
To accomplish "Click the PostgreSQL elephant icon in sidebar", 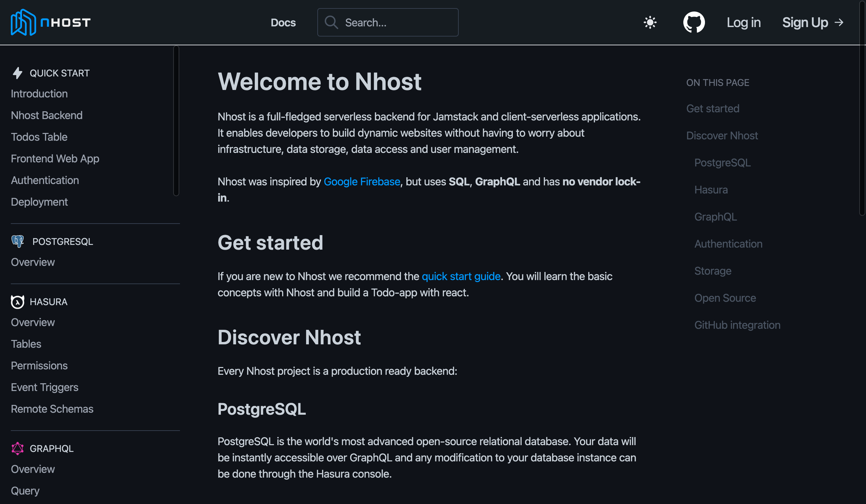I will (18, 242).
